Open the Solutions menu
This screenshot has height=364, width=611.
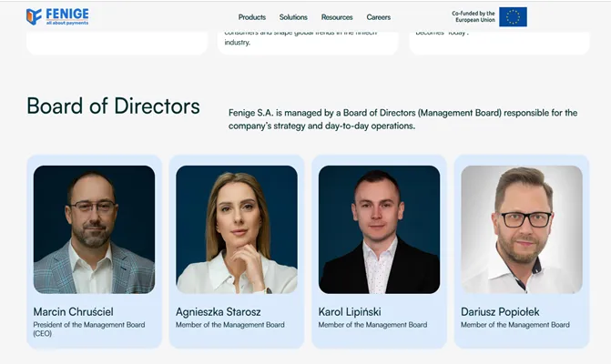pos(293,17)
